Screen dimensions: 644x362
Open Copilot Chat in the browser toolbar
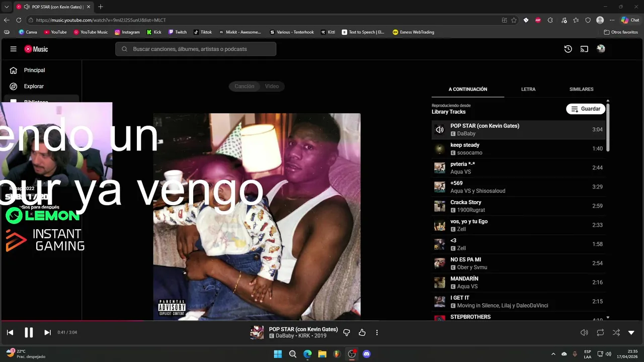point(630,20)
